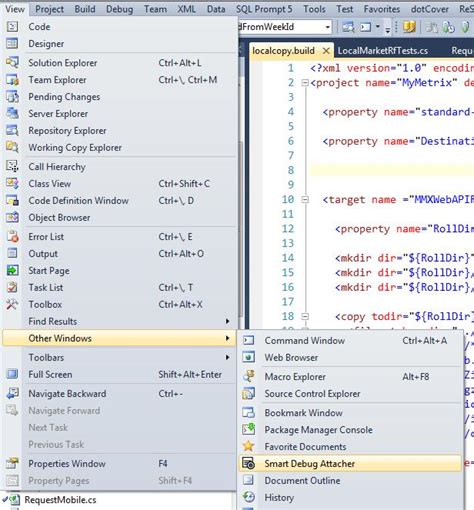Click the Macro Explorer icon
Screen dimensions: 474x510
point(249,376)
